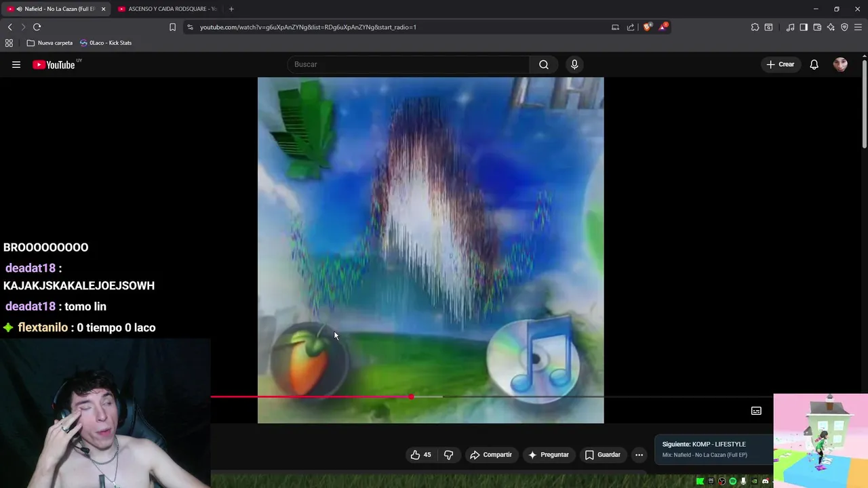This screenshot has width=868, height=488.
Task: Open Brave Rewards triangle icon
Action: coord(665,27)
